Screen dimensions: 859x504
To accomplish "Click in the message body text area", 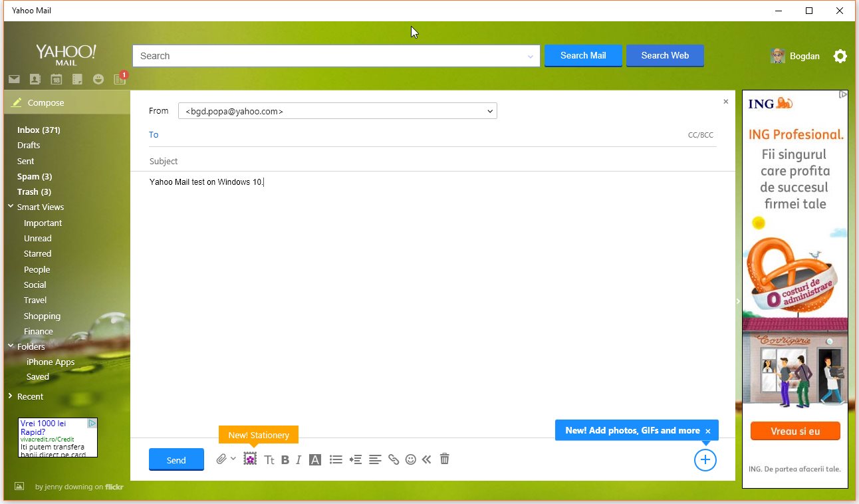I will pos(432,306).
